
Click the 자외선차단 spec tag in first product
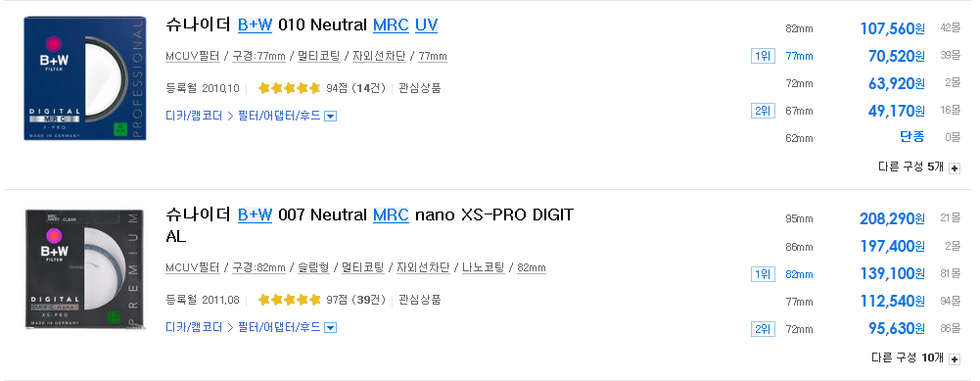point(379,56)
